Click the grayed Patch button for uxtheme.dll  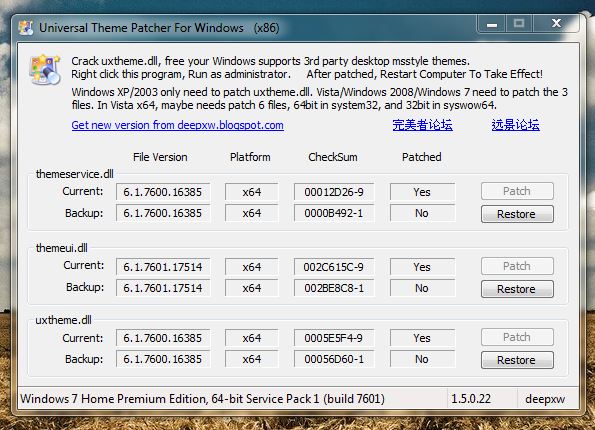(517, 337)
